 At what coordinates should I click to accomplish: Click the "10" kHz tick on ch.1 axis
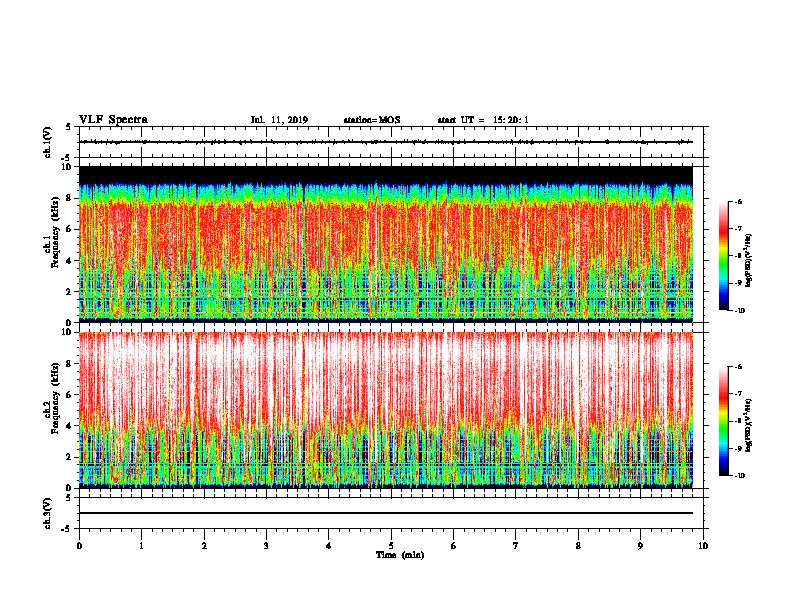[66, 167]
